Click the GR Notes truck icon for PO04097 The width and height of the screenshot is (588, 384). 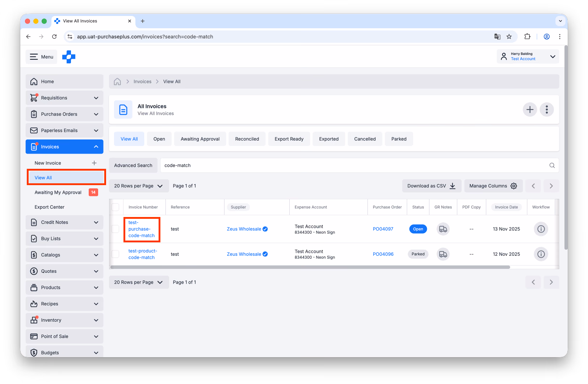pos(443,229)
